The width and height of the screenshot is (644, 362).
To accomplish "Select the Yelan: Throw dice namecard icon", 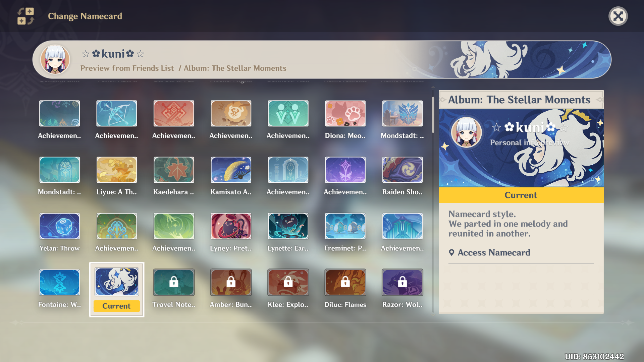I will (x=59, y=226).
